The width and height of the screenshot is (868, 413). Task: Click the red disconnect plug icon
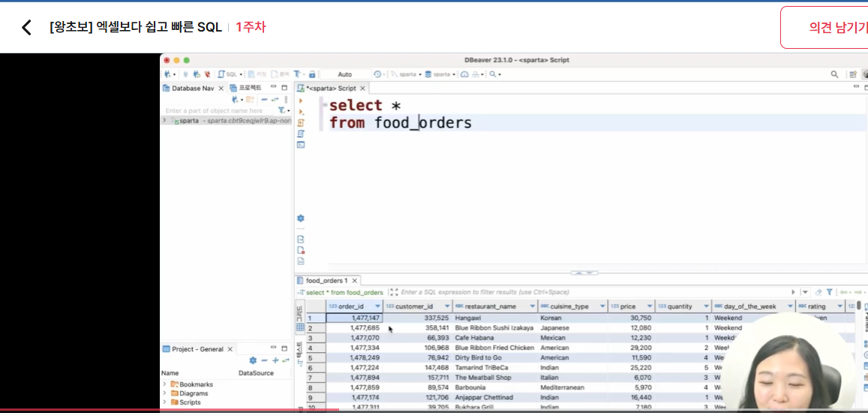(207, 74)
